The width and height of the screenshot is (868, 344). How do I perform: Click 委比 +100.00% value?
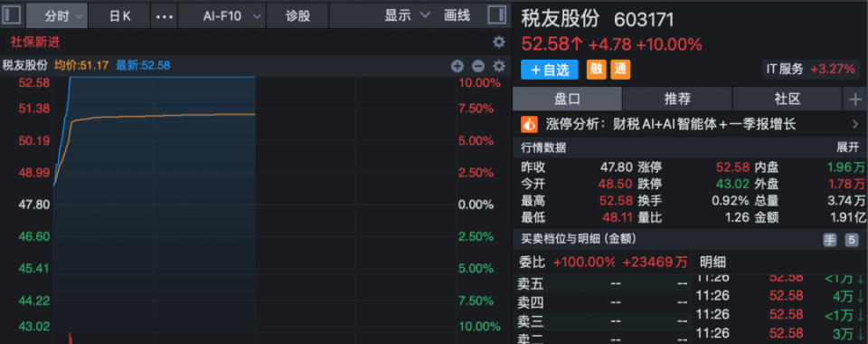pos(584,262)
